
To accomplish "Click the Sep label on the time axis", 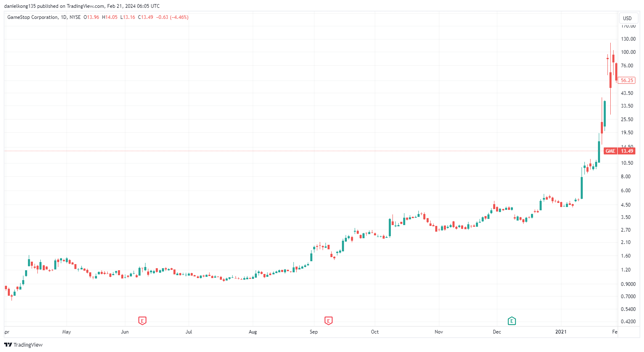I will point(314,332).
